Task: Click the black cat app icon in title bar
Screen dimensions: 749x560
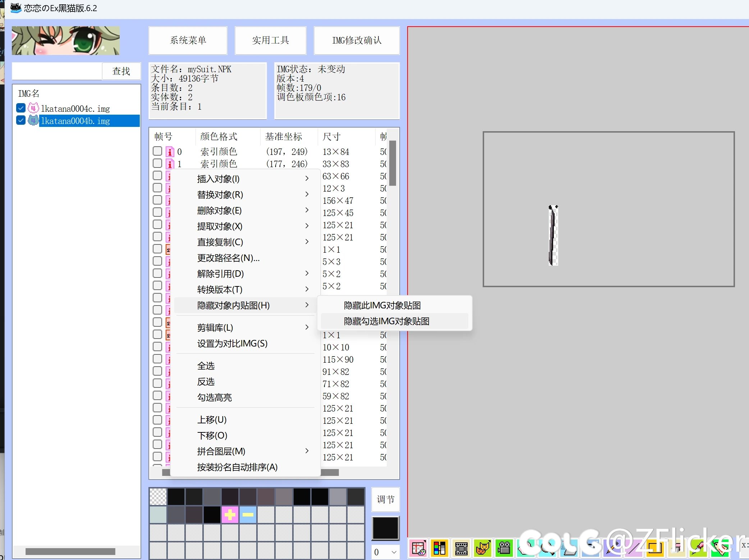Action: [x=16, y=8]
